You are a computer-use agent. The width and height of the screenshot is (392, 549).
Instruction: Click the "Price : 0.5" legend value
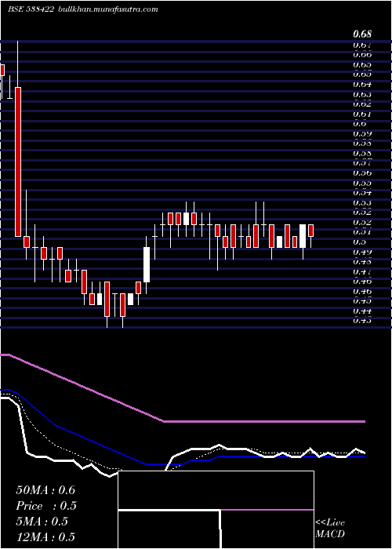[46, 506]
